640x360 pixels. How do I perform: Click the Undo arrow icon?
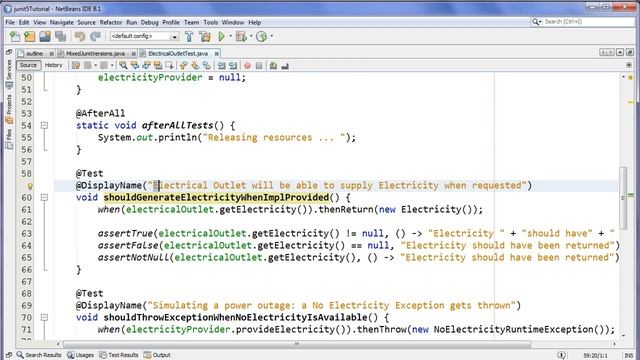click(x=80, y=36)
